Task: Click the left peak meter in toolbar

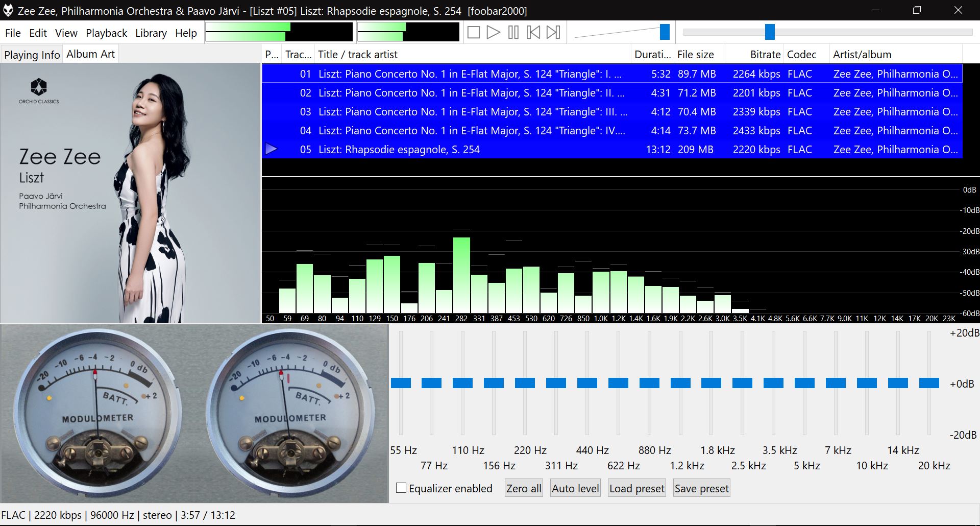Action: tap(279, 32)
